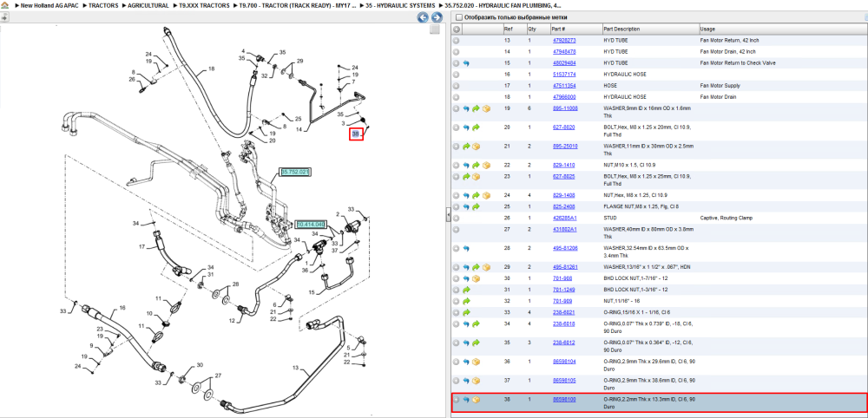Click the yellow box icon in row 36
The image size is (868, 418).
pos(476,362)
